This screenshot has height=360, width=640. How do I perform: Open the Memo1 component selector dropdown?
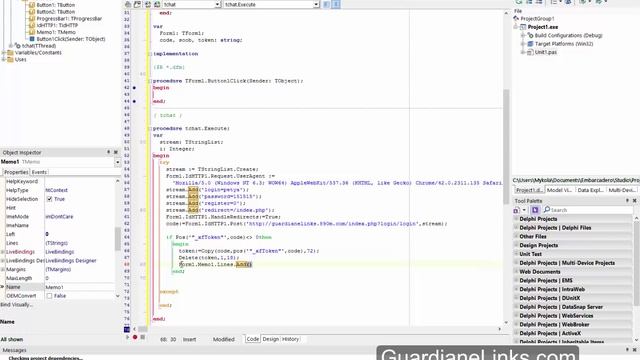point(118,162)
